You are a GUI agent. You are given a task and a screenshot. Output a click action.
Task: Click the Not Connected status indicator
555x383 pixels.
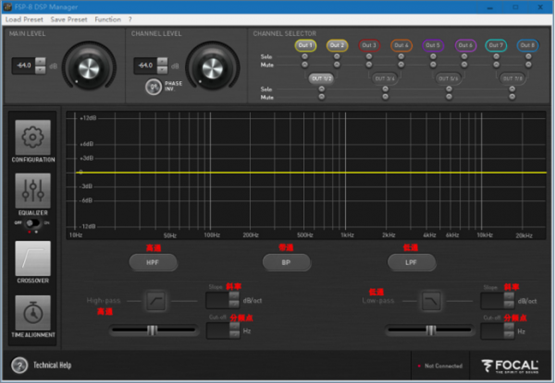tap(441, 366)
